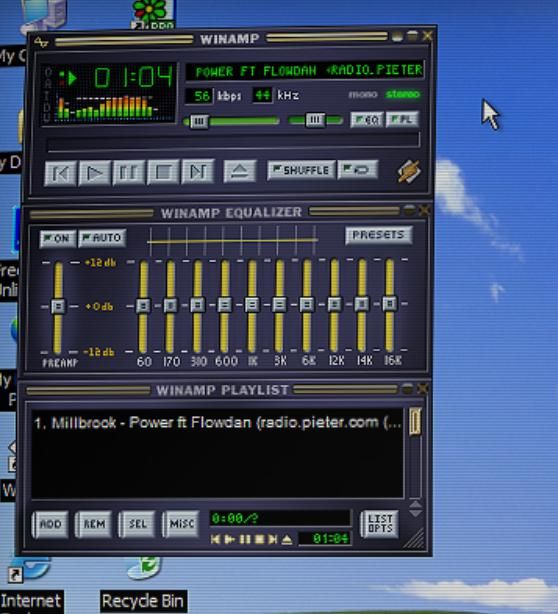Toggle the PL playlist window button

point(402,119)
